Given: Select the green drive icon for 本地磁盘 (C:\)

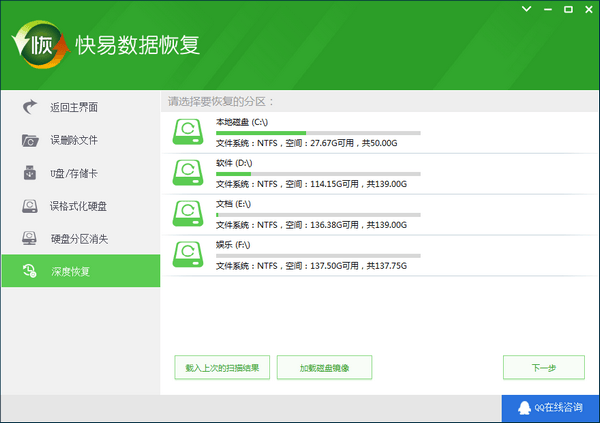Looking at the screenshot, I should (188, 133).
